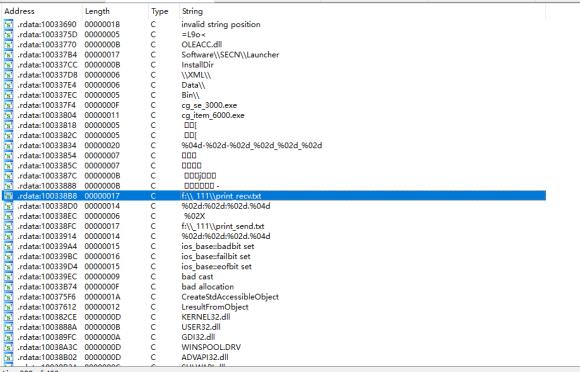This screenshot has width=580, height=372.
Task: Select the ADVAPI32.dll string entry
Action: tap(205, 358)
